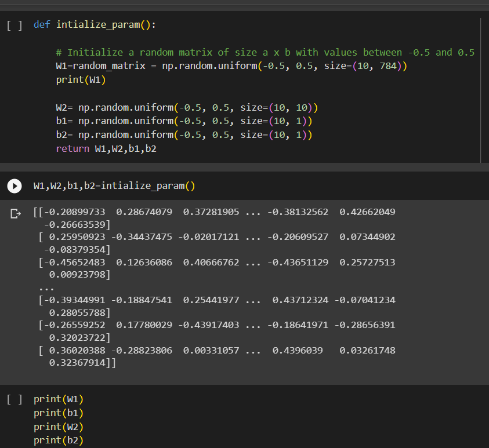This screenshot has width=489, height=448.
Task: Click the vertical scrollbar beside the function cell
Action: click(480, 87)
